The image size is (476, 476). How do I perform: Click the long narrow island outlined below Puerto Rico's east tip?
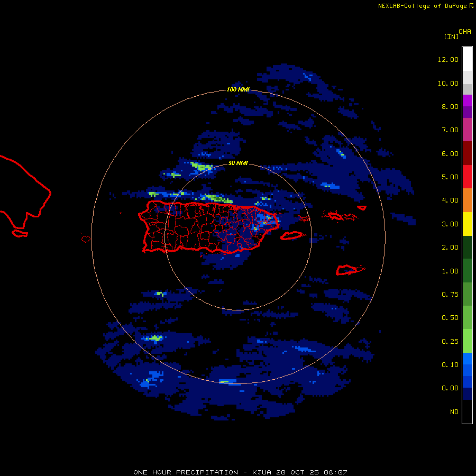tap(291, 235)
